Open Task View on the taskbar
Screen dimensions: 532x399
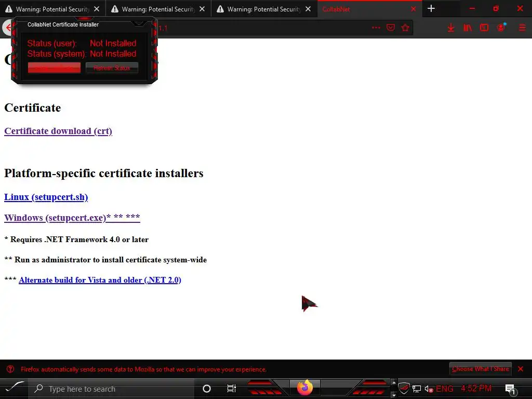pos(231,389)
